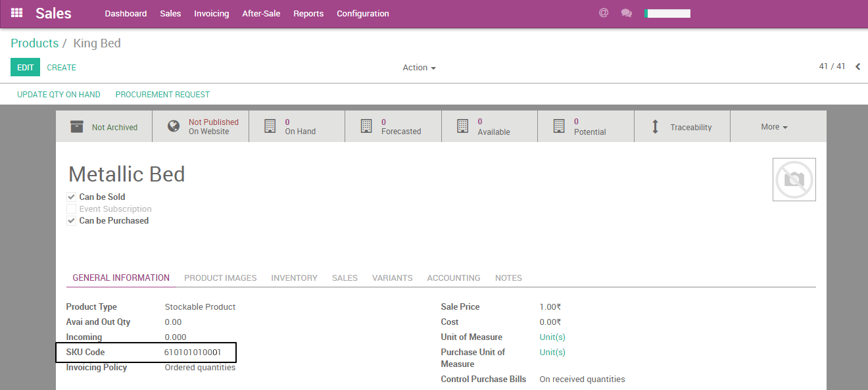Image resolution: width=868 pixels, height=390 pixels.
Task: Expand the Action dropdown
Action: pyautogui.click(x=419, y=68)
